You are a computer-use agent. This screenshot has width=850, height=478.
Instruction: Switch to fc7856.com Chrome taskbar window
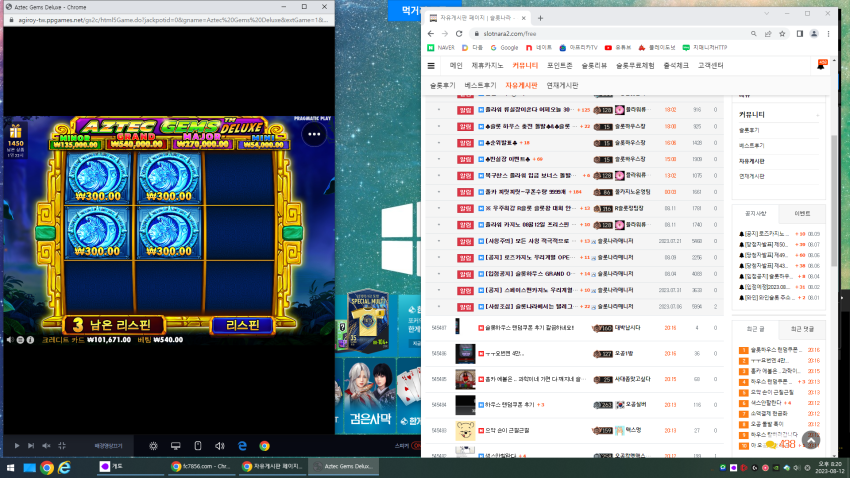[200, 467]
